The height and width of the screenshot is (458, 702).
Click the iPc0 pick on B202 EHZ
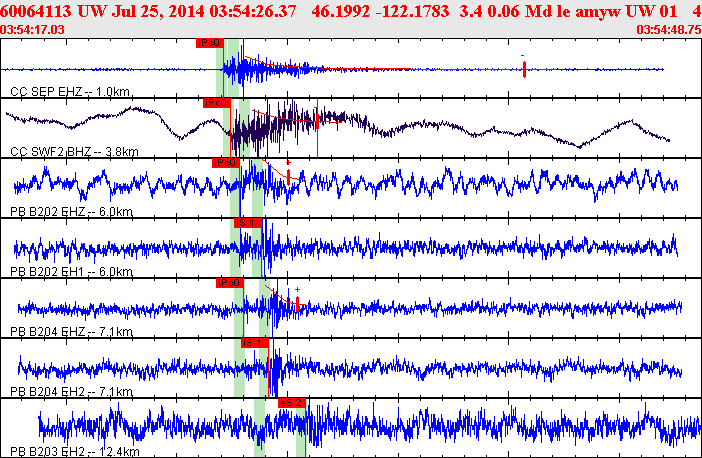[225, 162]
